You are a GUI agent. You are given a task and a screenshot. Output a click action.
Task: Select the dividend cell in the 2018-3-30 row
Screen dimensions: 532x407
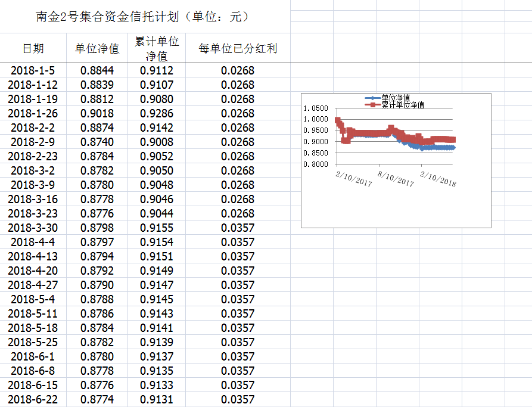(238, 228)
